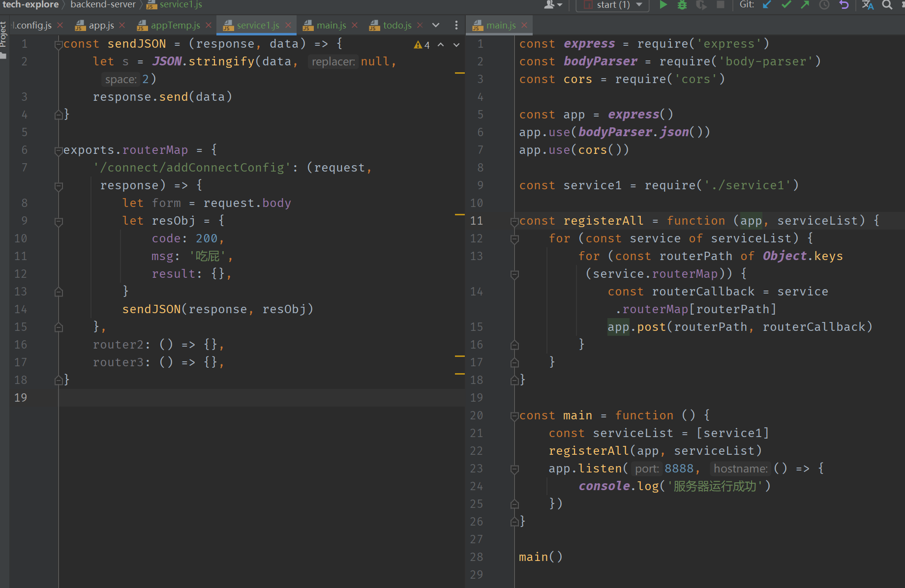This screenshot has height=588, width=905.
Task: Click warning stripe marker near line 2
Action: pyautogui.click(x=460, y=73)
